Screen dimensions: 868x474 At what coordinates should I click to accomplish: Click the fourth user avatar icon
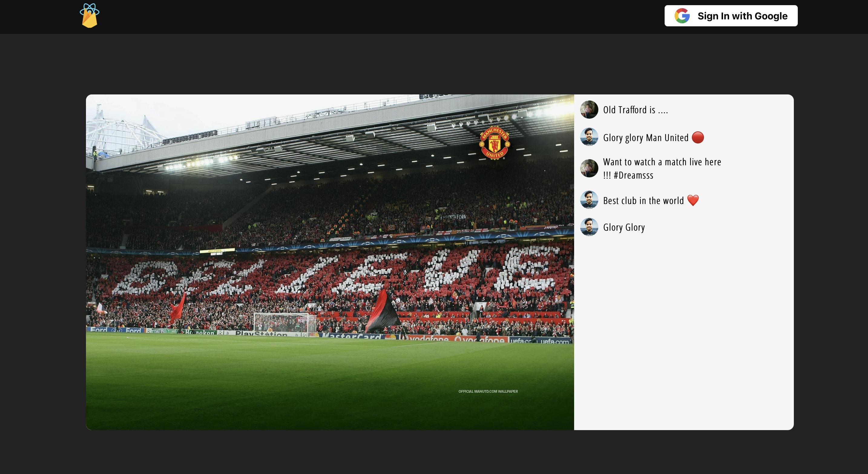click(x=589, y=200)
